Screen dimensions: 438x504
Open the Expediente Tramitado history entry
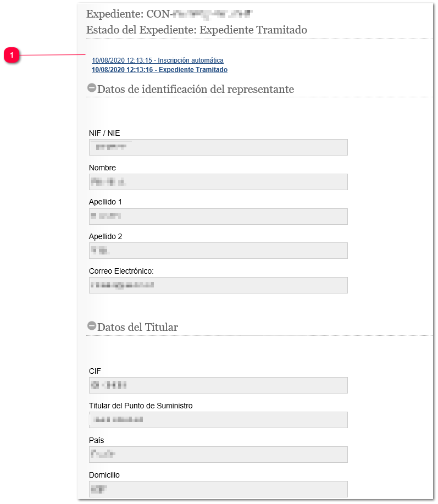159,70
